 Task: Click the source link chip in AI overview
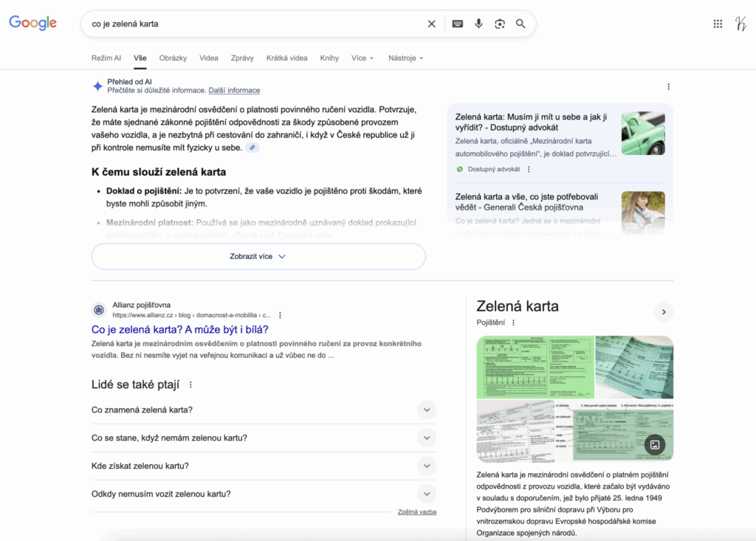252,148
